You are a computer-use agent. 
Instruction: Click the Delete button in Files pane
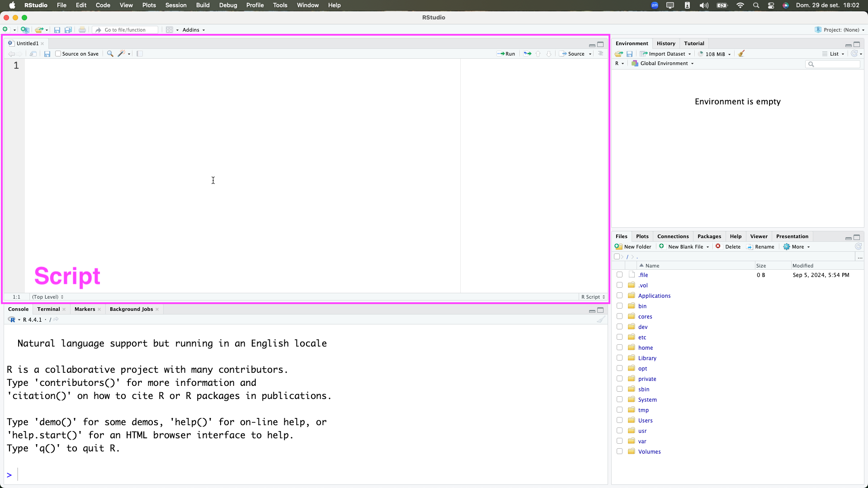(728, 247)
